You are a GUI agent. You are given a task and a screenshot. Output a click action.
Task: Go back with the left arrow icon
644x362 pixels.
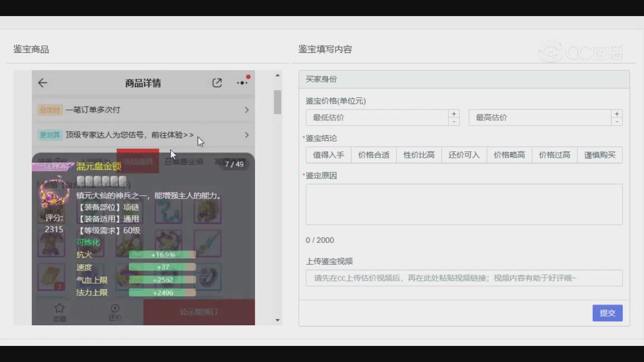click(43, 83)
